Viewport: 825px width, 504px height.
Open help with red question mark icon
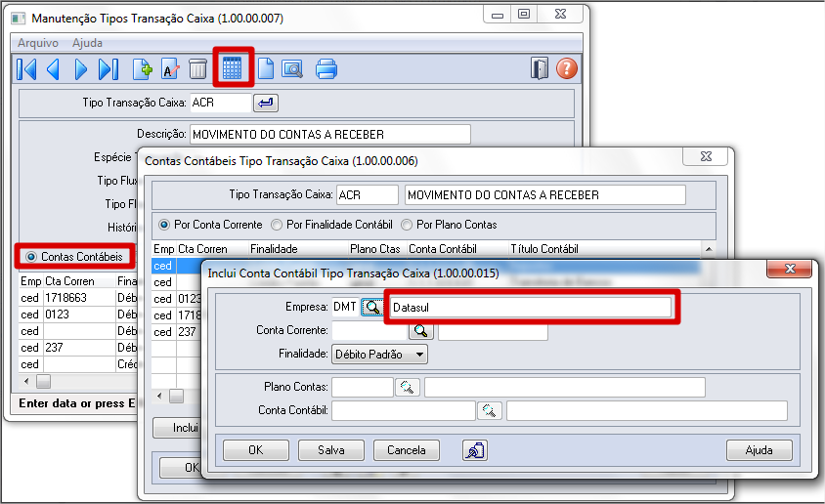(x=567, y=68)
